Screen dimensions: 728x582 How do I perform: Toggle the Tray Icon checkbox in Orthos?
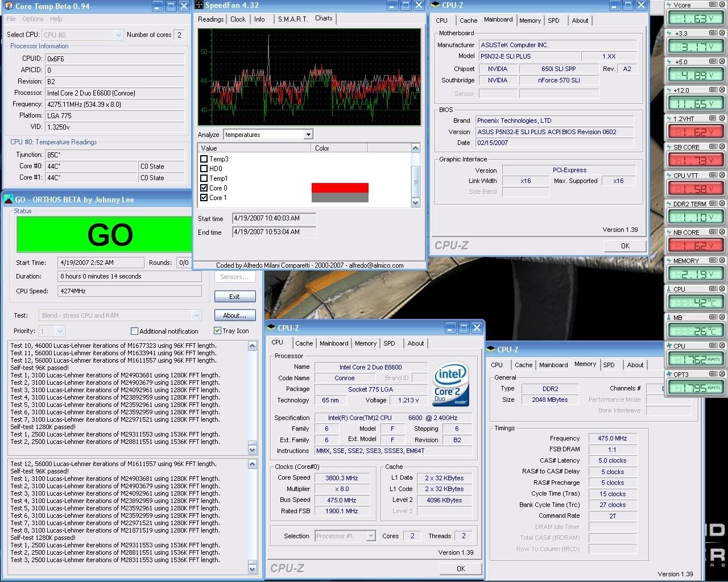click(217, 331)
